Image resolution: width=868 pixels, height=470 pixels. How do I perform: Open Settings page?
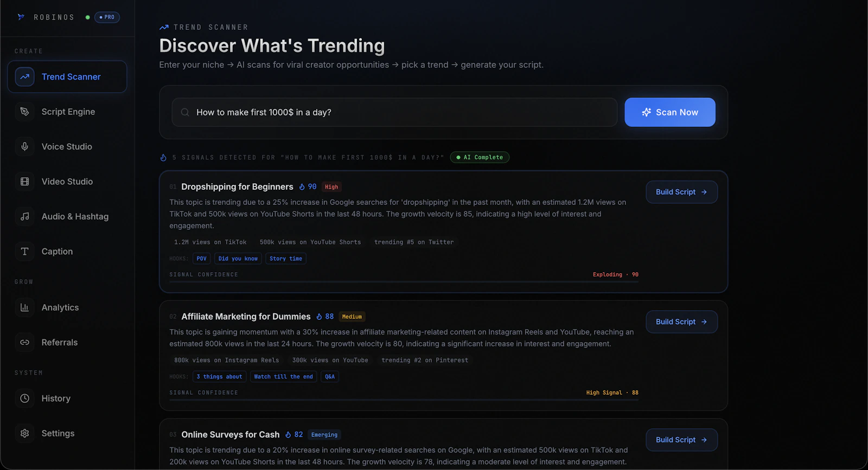[67, 434]
